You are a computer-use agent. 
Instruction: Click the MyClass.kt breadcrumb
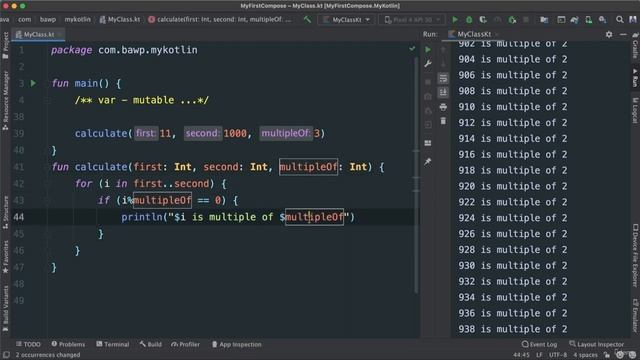point(120,19)
